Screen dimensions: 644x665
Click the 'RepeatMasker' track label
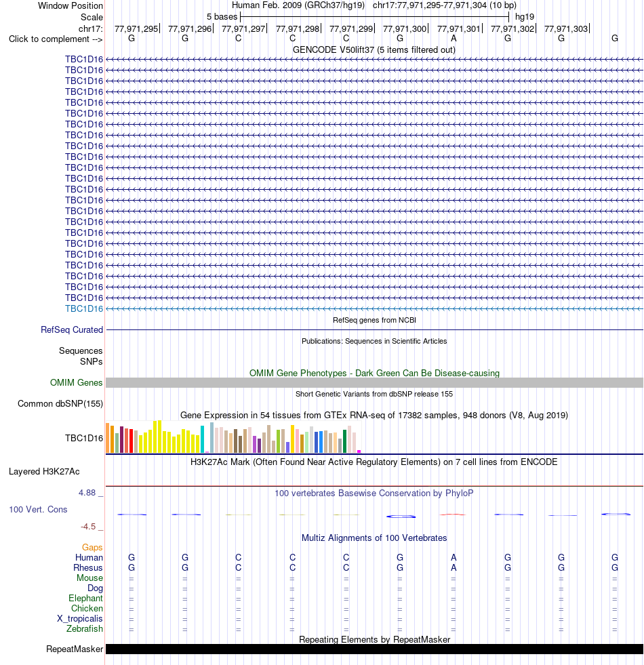(x=75, y=649)
